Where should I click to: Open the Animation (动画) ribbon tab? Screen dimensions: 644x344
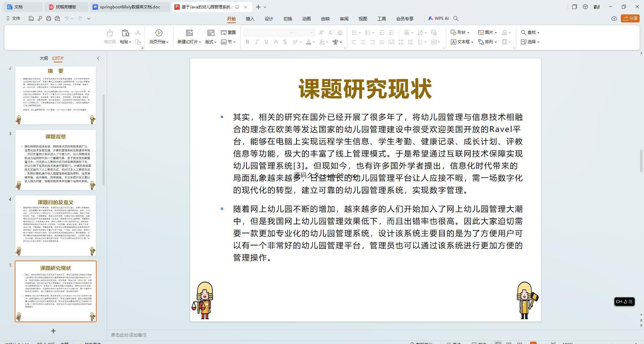[307, 19]
